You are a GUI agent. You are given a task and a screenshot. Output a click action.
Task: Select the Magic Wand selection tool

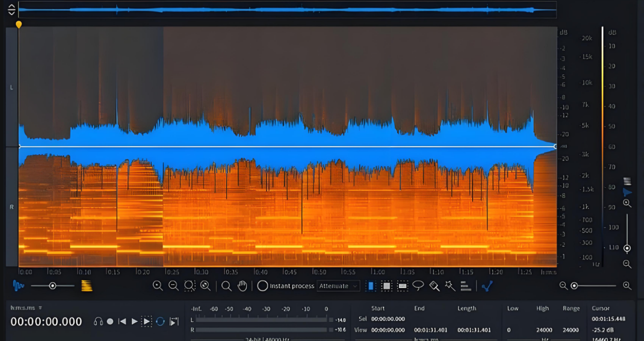450,286
